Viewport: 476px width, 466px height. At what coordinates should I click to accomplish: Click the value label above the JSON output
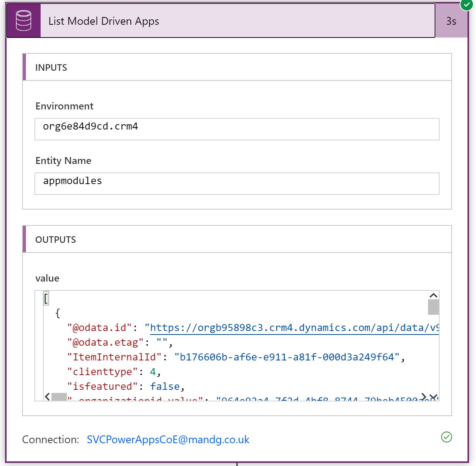click(47, 278)
